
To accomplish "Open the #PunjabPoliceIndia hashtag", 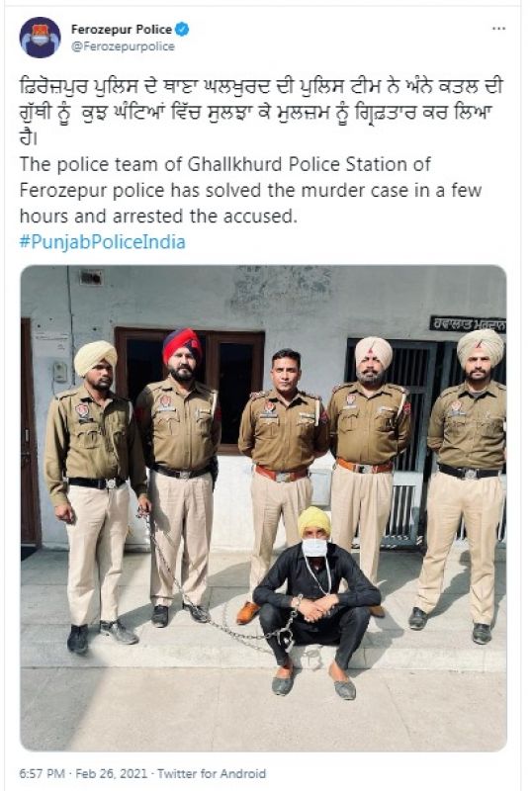I will coord(103,242).
